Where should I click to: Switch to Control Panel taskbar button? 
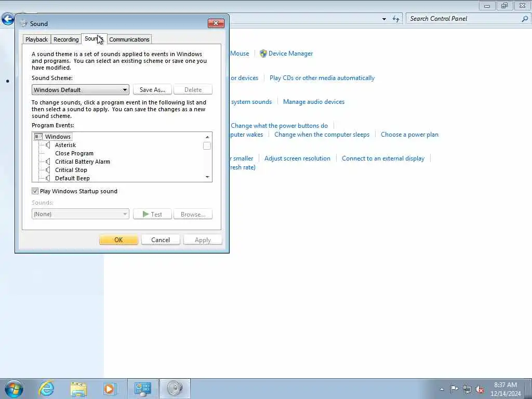[x=142, y=389]
